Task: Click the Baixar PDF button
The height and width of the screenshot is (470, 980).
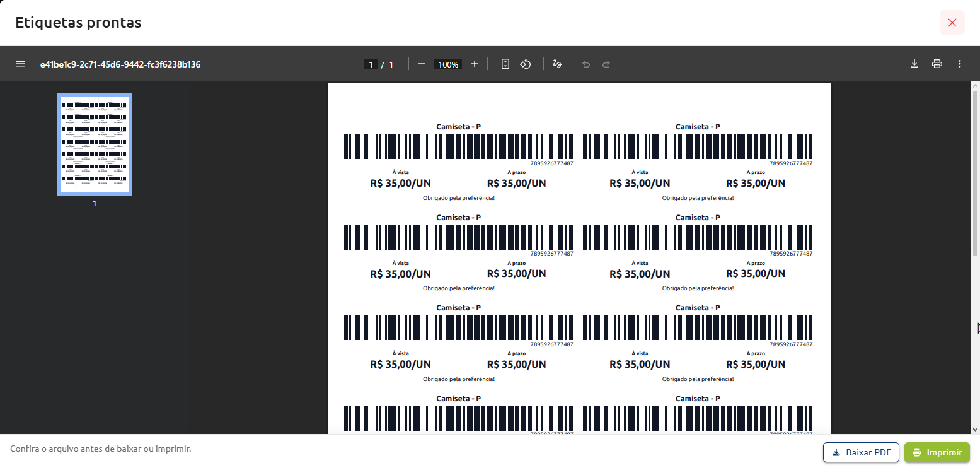Action: tap(861, 452)
